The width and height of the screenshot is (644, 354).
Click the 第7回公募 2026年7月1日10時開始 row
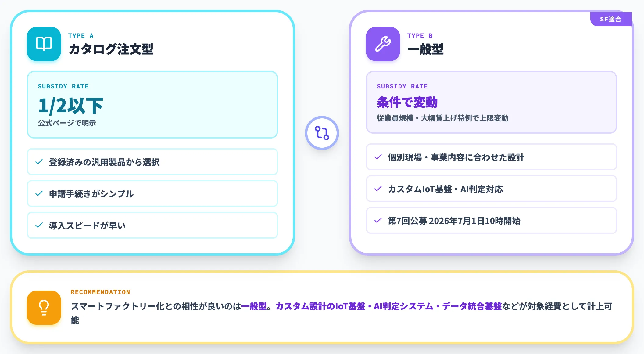(x=492, y=220)
